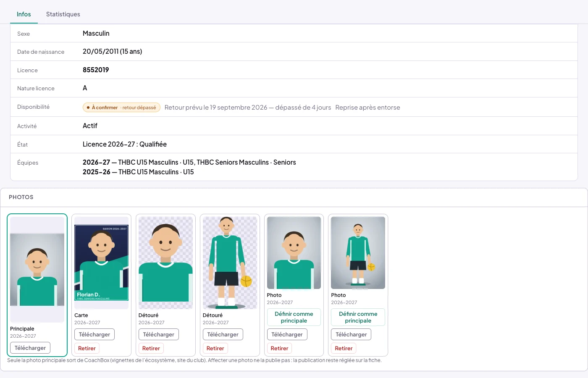Click the Licence 2026-27 : Qualifiée text
Viewport: 588px width, 378px height.
tap(125, 144)
